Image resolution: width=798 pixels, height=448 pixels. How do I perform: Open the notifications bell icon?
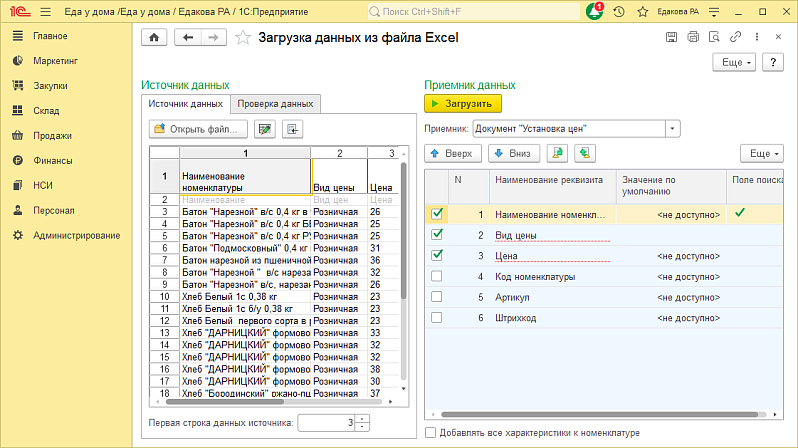(594, 11)
